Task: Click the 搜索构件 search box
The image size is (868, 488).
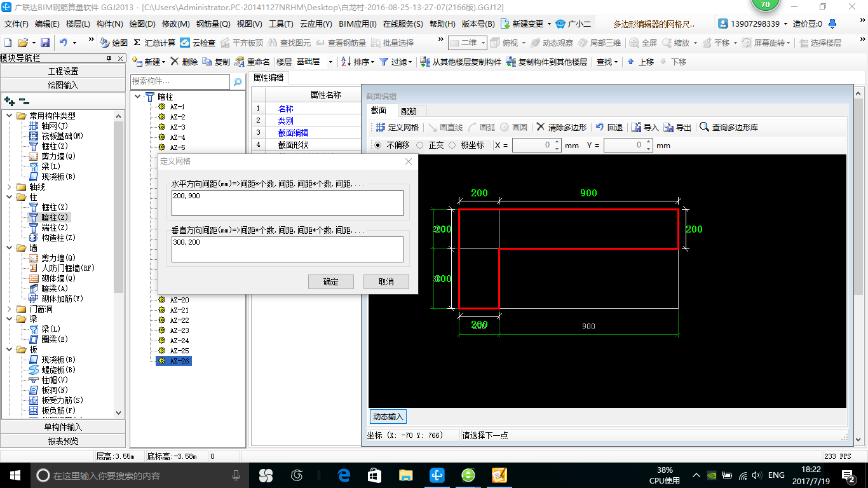Action: pyautogui.click(x=180, y=82)
